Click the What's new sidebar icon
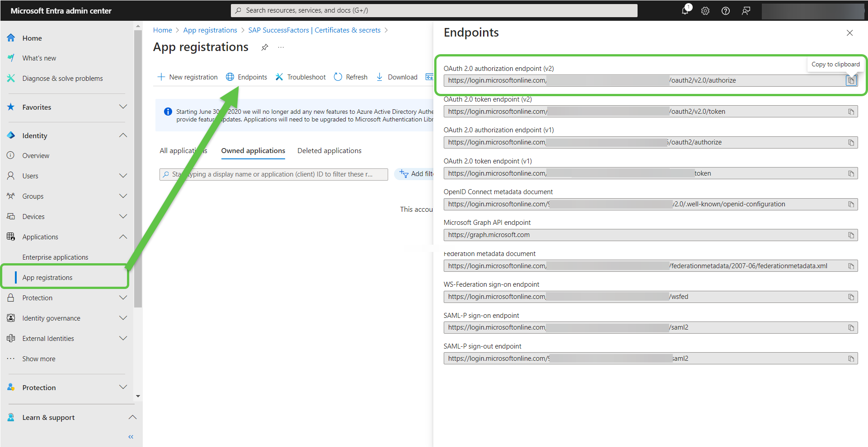868x447 pixels. [x=11, y=58]
